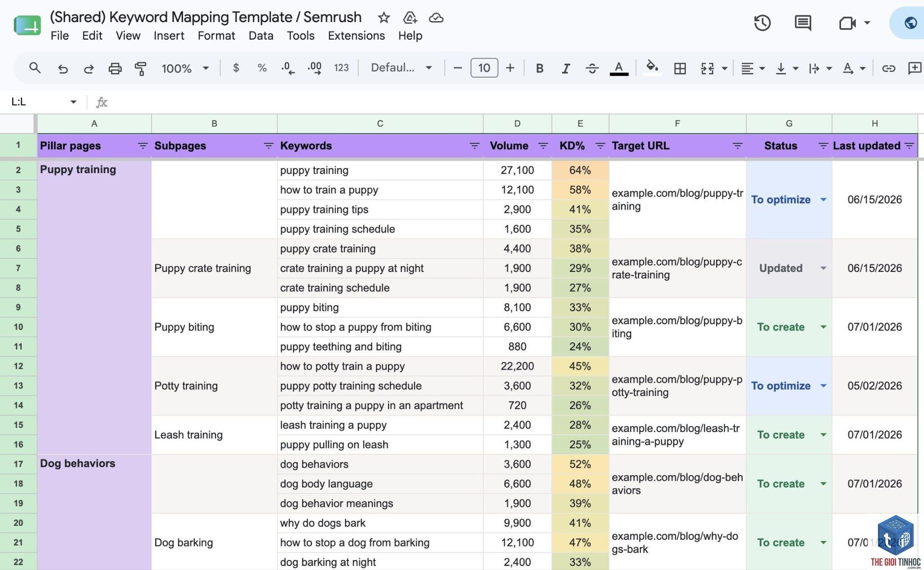924x570 pixels.
Task: Decrease the font size
Action: click(x=457, y=68)
